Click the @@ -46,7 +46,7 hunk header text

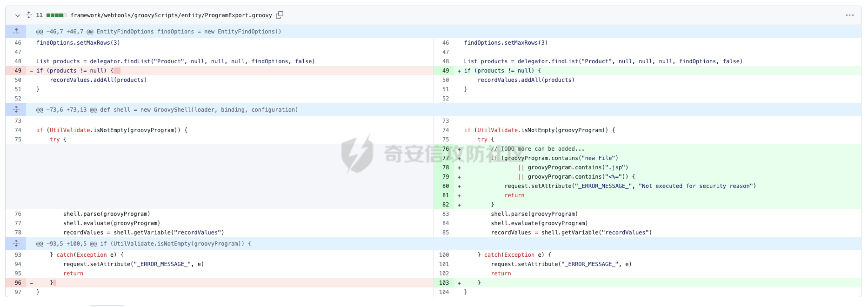click(159, 32)
